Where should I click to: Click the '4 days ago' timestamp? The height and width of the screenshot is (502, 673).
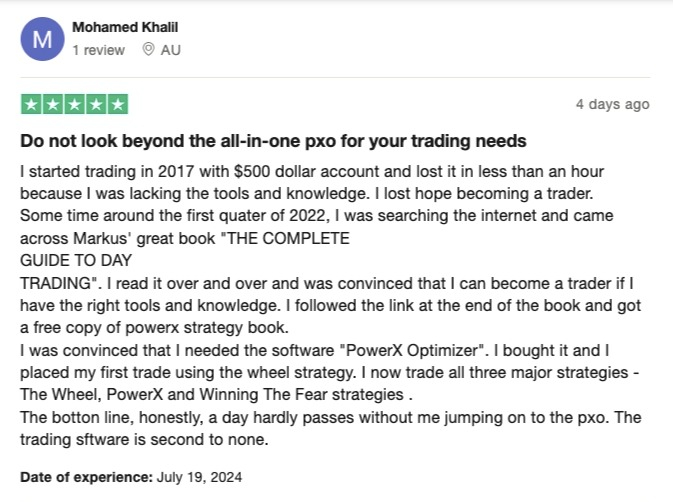point(612,104)
